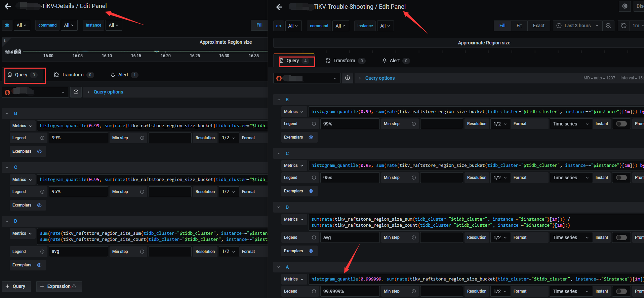Open Format dropdown showing Time series for query C
Image resolution: width=644 pixels, height=298 pixels.
coord(570,178)
